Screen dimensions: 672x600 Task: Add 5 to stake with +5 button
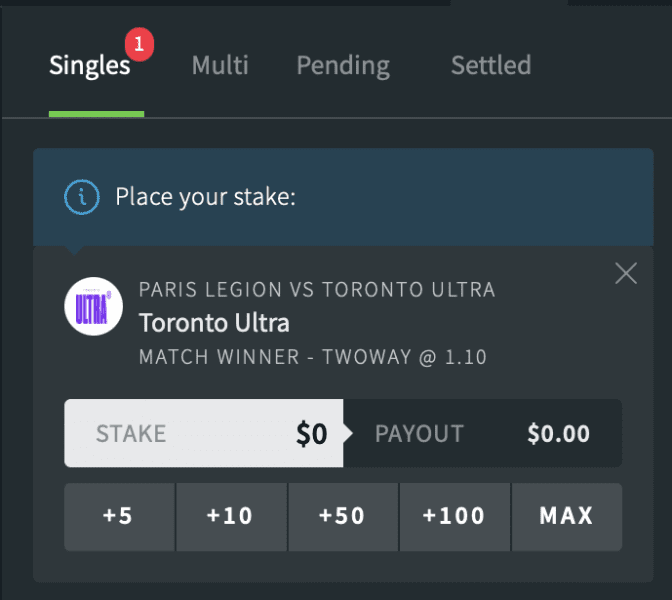click(119, 516)
